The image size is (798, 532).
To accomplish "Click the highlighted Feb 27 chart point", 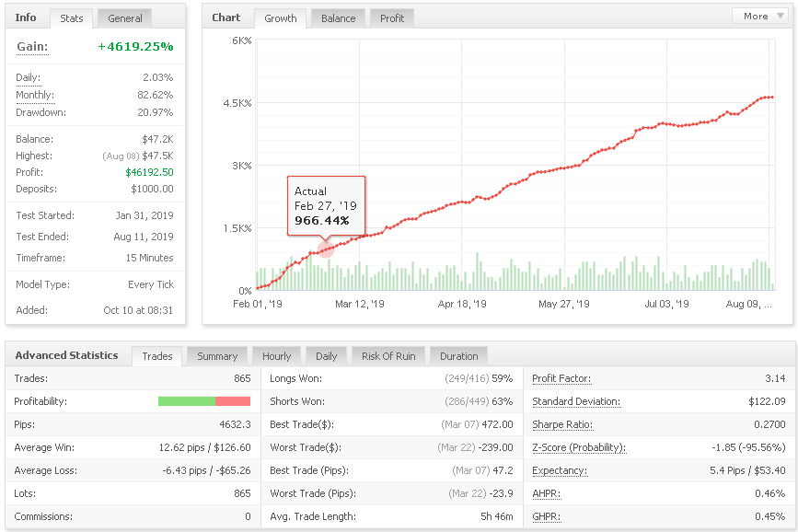I will point(326,249).
